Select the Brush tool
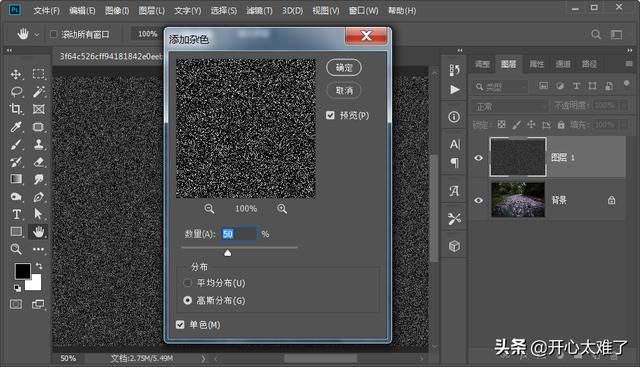The height and width of the screenshot is (367, 640). click(x=16, y=145)
